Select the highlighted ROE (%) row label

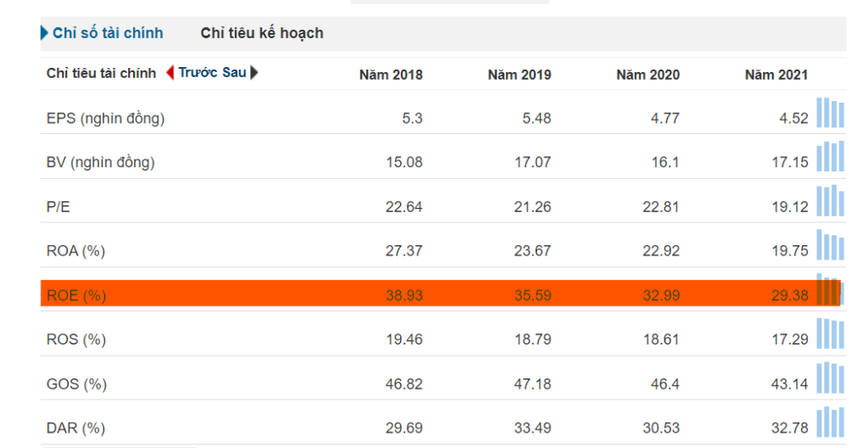[x=76, y=295]
